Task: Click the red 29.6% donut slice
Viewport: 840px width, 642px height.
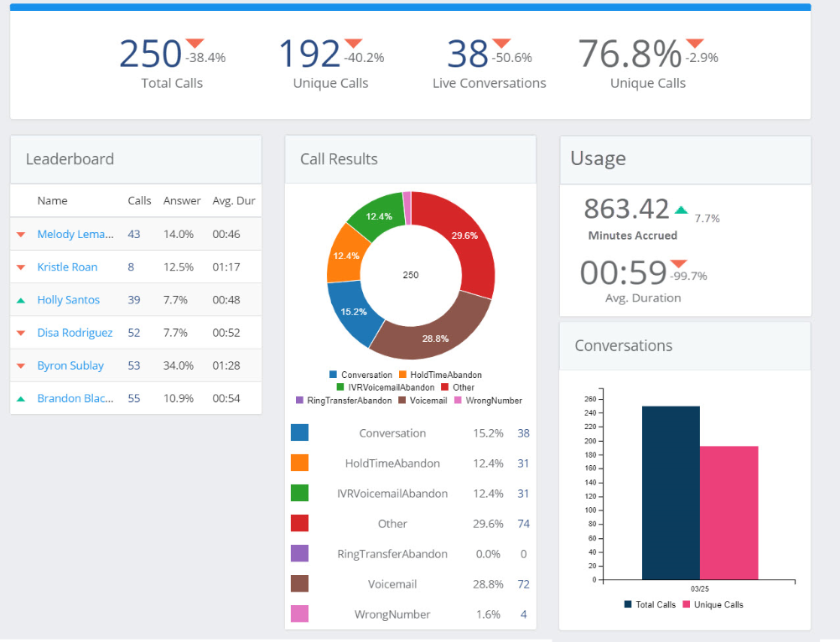Action: coord(465,236)
